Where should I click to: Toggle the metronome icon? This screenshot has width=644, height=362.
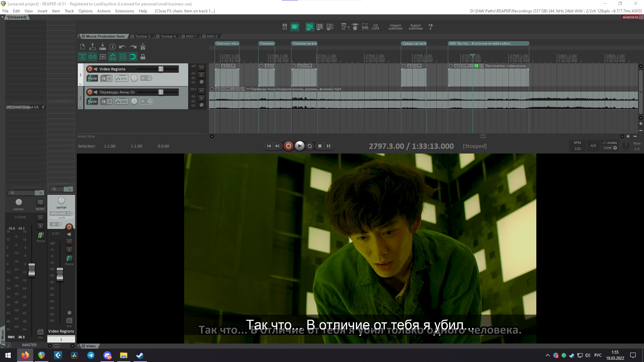[143, 47]
